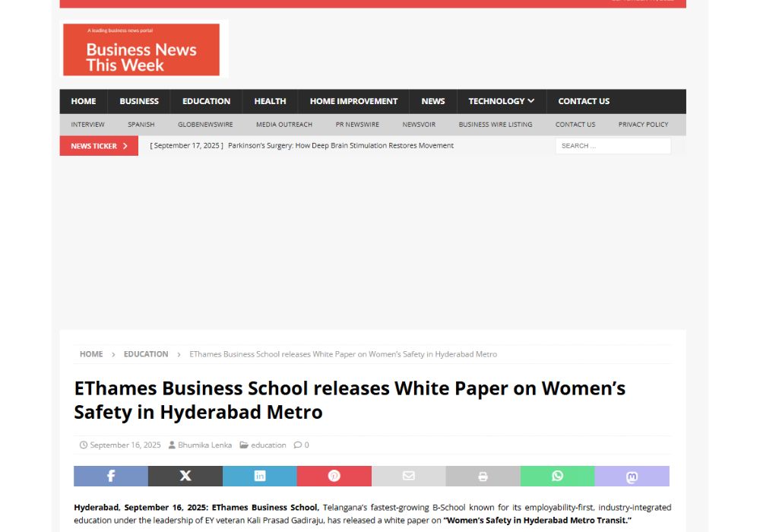Open the Education menu item
Viewport: 760px width, 532px height.
pyautogui.click(x=207, y=101)
